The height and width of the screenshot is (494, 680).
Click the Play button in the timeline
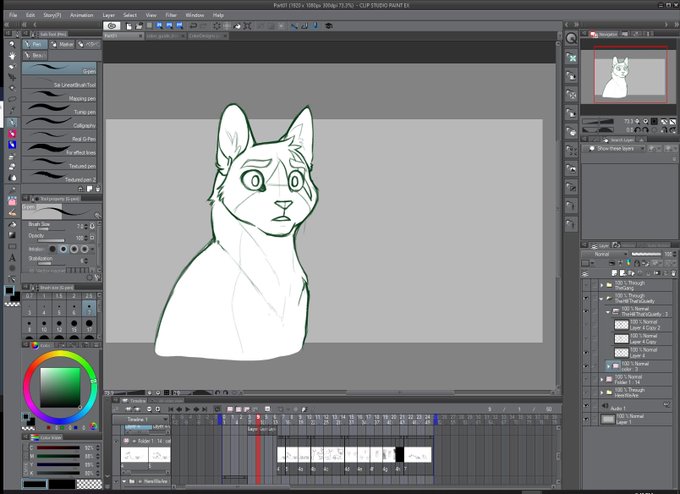point(188,409)
